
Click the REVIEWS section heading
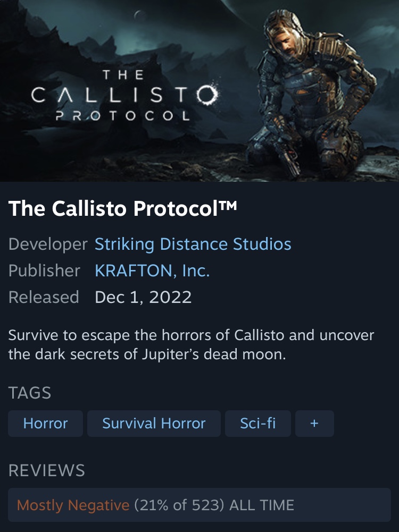46,470
